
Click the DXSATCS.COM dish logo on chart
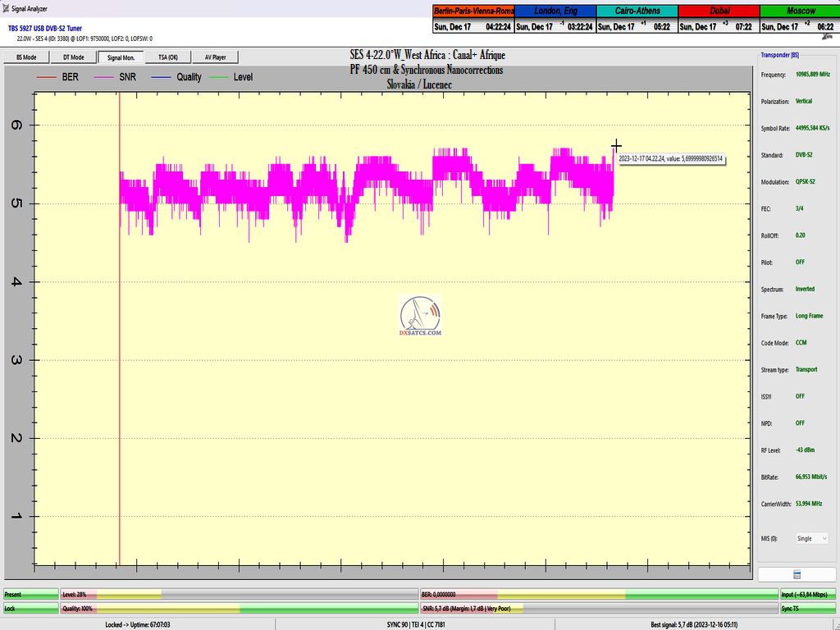tap(420, 317)
